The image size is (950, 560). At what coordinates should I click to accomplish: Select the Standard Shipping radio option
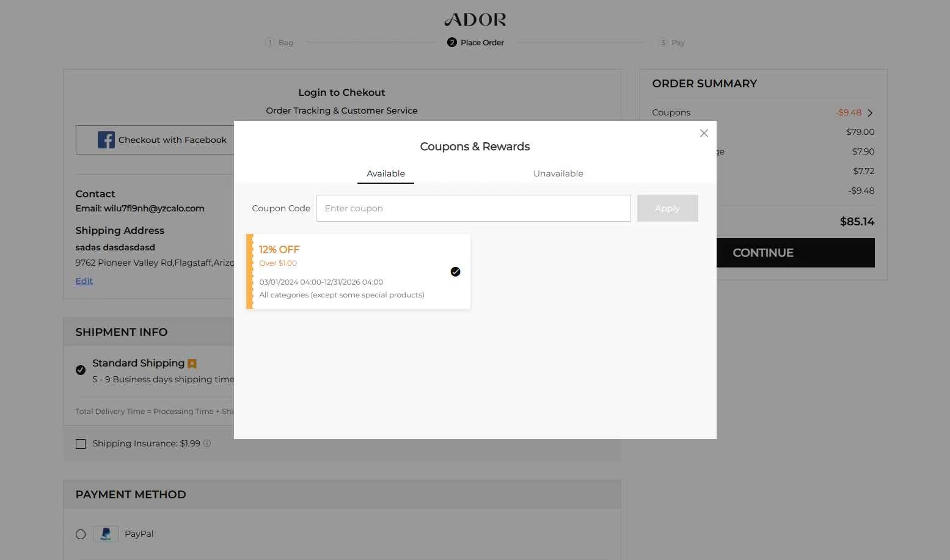[81, 370]
